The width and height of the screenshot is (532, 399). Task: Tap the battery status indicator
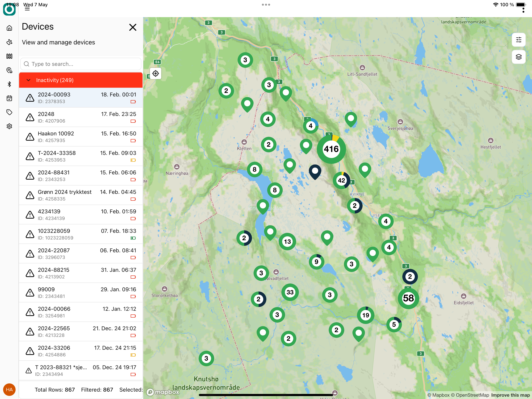[x=521, y=4]
